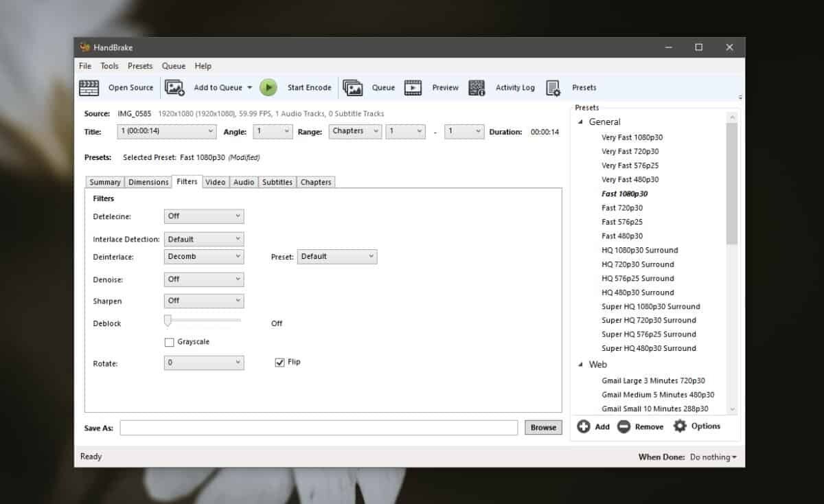Click the Open Source film clapboard icon
This screenshot has width=824, height=504.
tap(89, 88)
